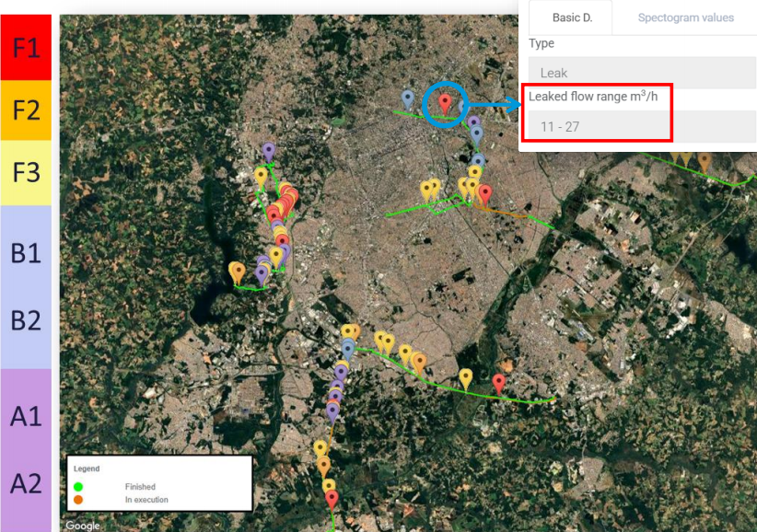The image size is (757, 532).
Task: Click the red pin circled in blue
Action: tap(445, 103)
